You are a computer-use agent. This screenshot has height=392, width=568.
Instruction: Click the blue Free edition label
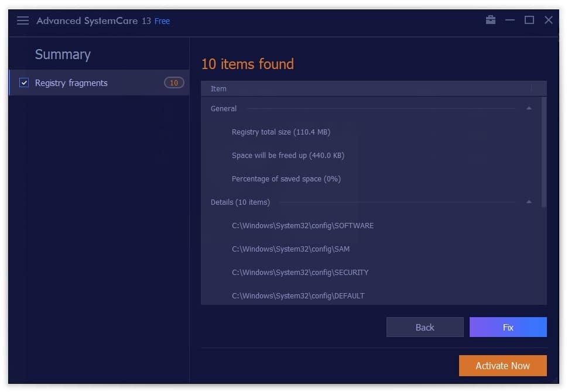(x=162, y=22)
